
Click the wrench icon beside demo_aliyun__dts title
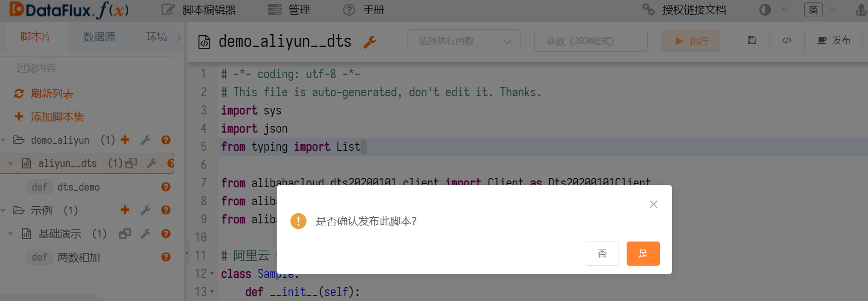[370, 42]
